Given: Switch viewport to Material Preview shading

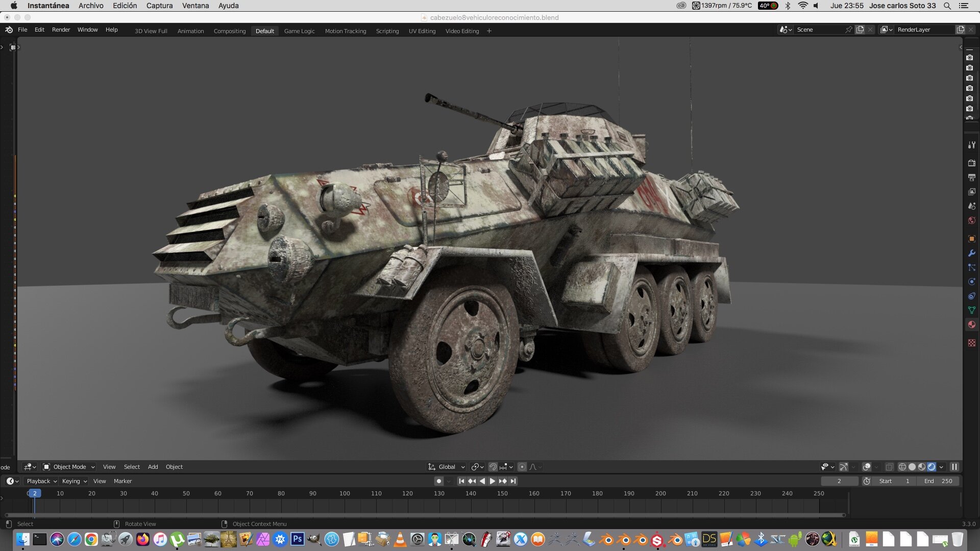Looking at the screenshot, I should (x=922, y=467).
